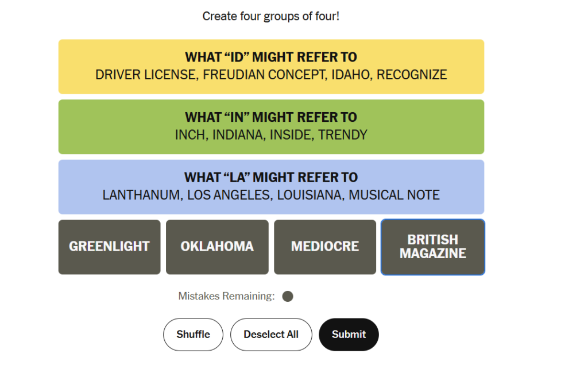Deselect the BRITISH MAGAZINE tile
Viewport: 588px width, 380px height.
click(x=433, y=247)
